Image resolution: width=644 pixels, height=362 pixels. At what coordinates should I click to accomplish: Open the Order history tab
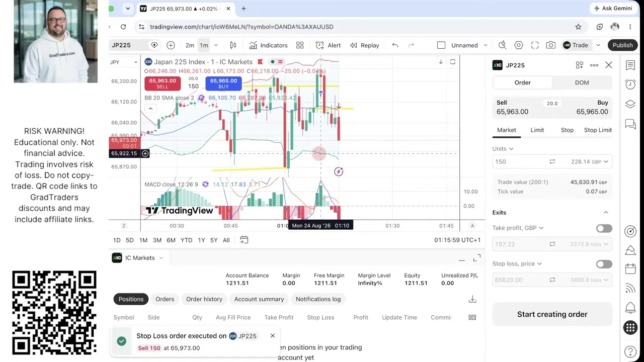pyautogui.click(x=204, y=299)
